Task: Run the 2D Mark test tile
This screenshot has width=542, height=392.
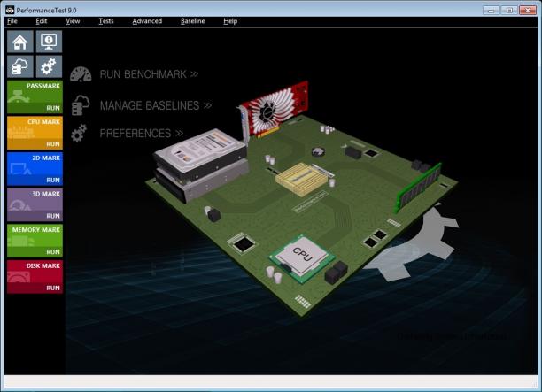Action: point(35,169)
